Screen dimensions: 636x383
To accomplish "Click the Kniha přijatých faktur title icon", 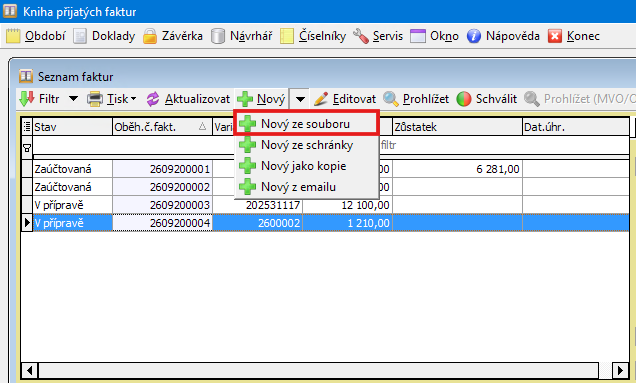I will [10, 11].
